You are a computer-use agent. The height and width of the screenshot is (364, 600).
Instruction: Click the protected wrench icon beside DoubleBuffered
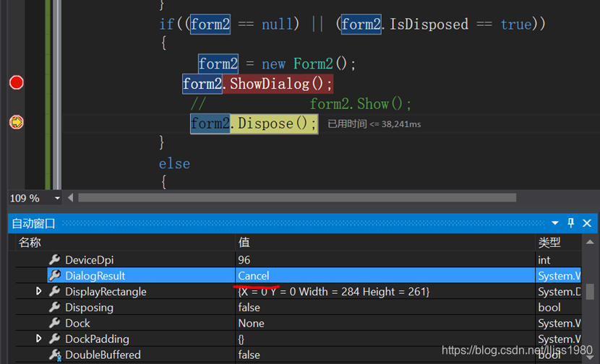55,355
